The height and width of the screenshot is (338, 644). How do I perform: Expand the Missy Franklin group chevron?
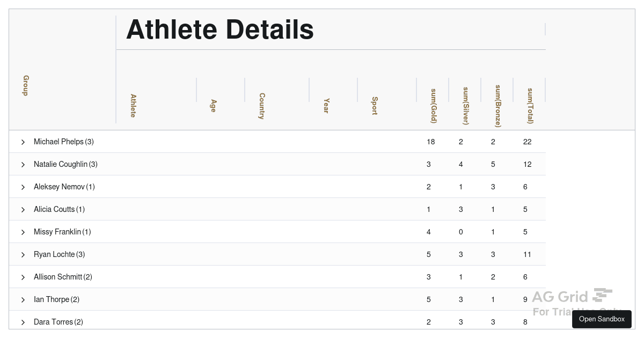click(x=23, y=232)
